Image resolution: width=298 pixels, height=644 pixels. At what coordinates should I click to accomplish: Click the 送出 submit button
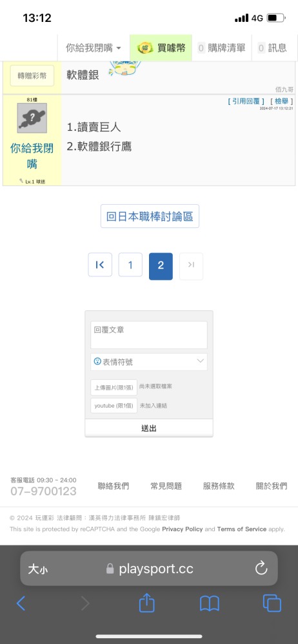149,428
